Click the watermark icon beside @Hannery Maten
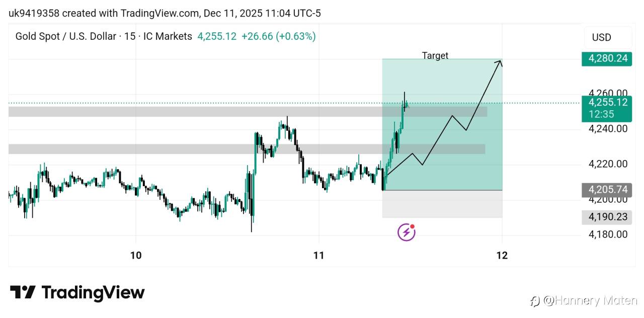644x318 pixels. click(x=535, y=301)
